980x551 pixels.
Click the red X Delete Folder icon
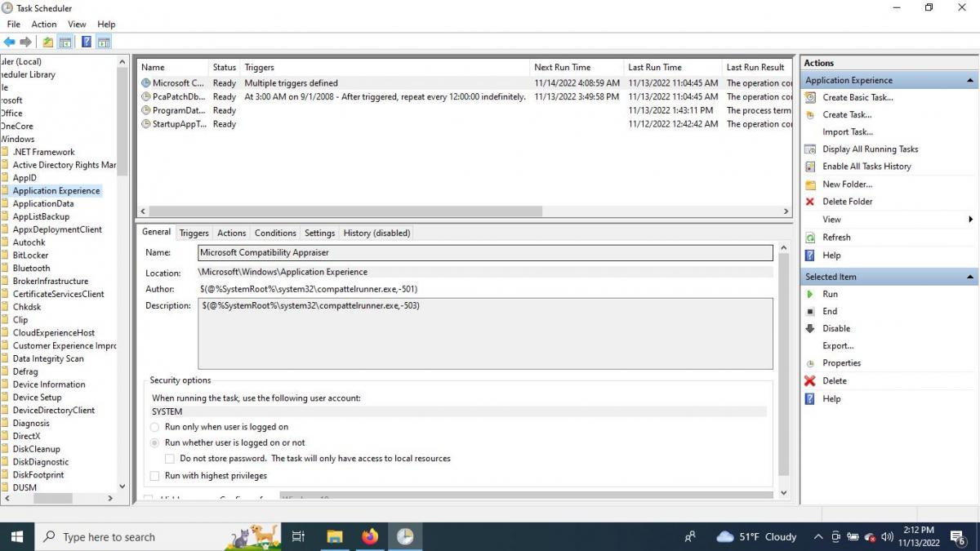[x=810, y=202]
